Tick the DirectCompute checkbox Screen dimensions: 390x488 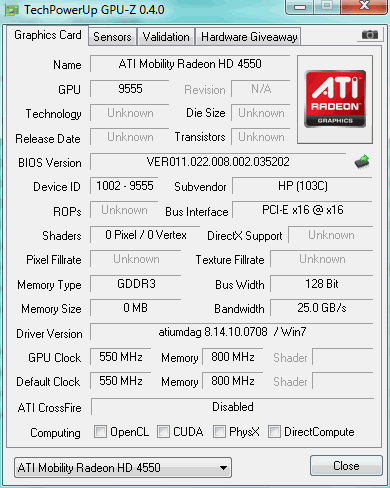(x=274, y=431)
